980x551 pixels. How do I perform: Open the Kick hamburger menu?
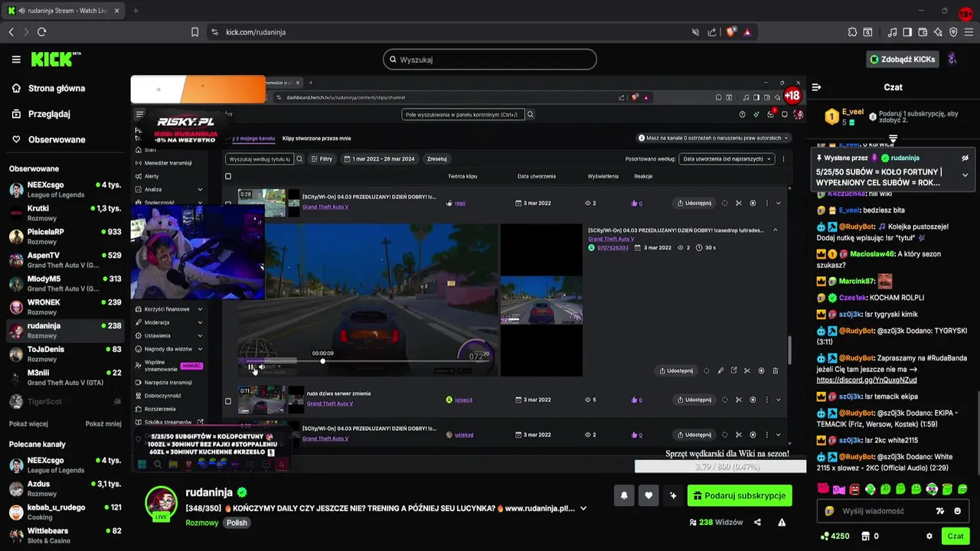[x=16, y=60]
